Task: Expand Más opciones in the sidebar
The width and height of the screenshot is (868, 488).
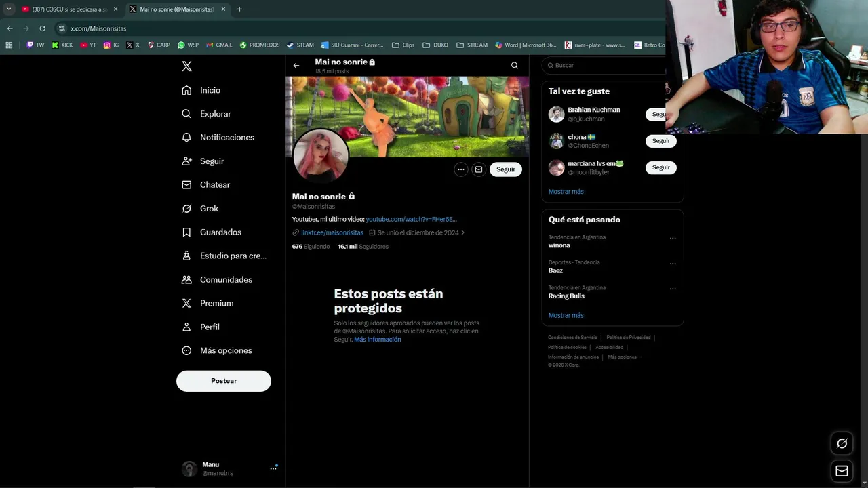Action: [217, 350]
